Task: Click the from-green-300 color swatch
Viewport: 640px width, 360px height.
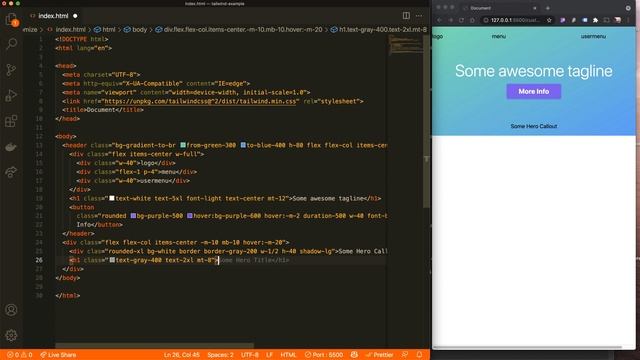Action: (183, 145)
